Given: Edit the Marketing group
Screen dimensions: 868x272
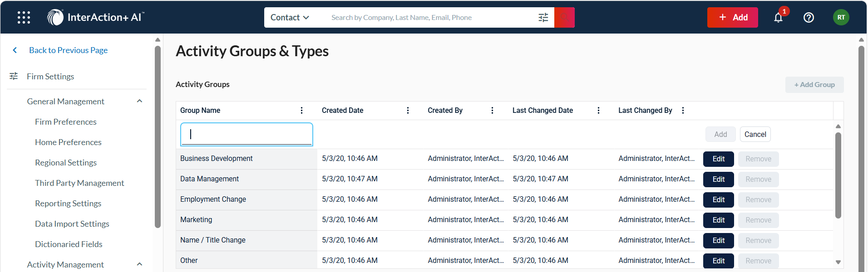Looking at the screenshot, I should (719, 220).
